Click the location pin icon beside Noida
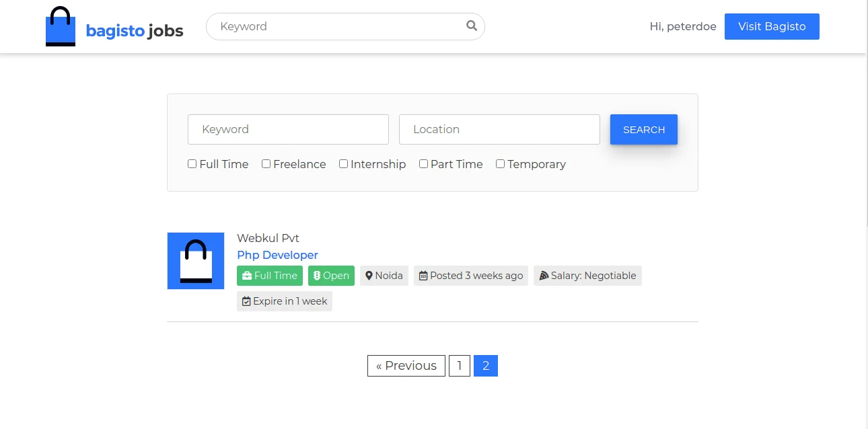This screenshot has height=429, width=868. pyautogui.click(x=369, y=275)
